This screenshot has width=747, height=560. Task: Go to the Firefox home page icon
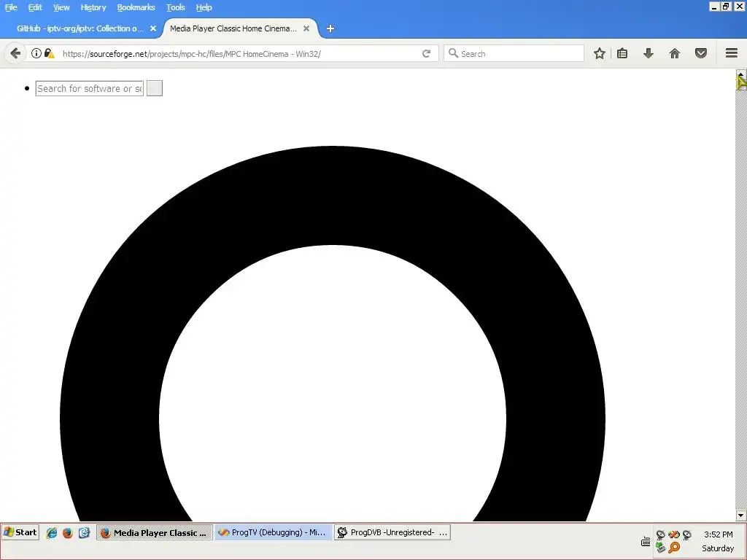point(675,53)
